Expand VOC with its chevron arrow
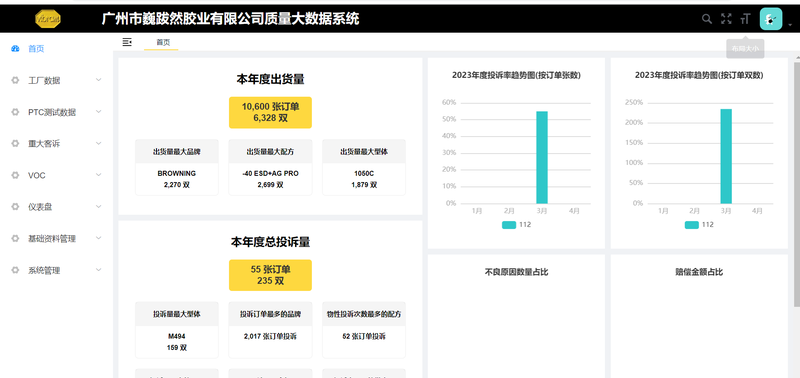Viewport: 800px width, 378px height. point(98,175)
